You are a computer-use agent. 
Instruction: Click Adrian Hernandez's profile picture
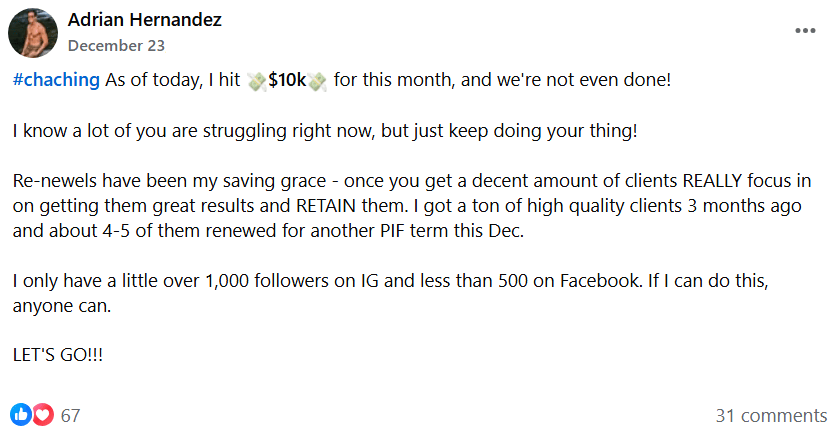[33, 32]
